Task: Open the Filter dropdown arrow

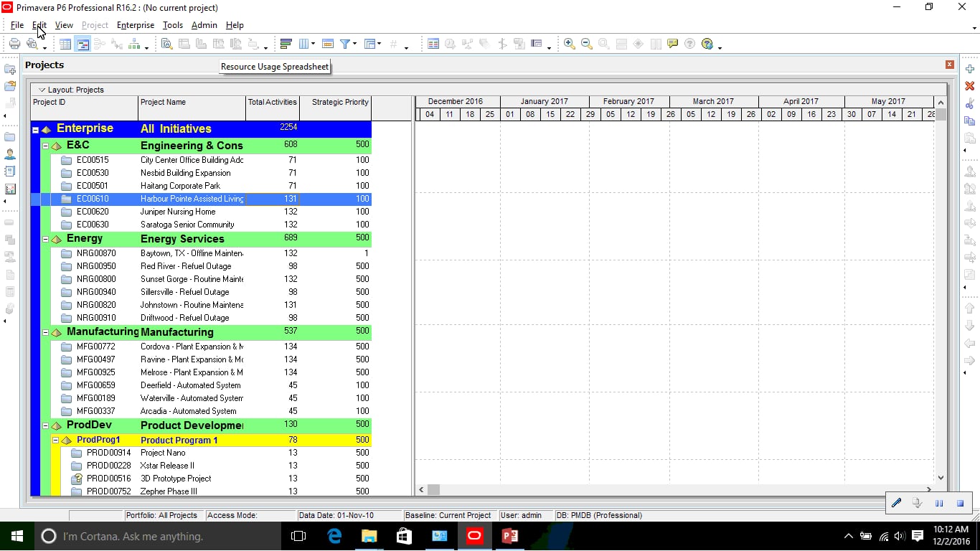Action: tap(354, 44)
